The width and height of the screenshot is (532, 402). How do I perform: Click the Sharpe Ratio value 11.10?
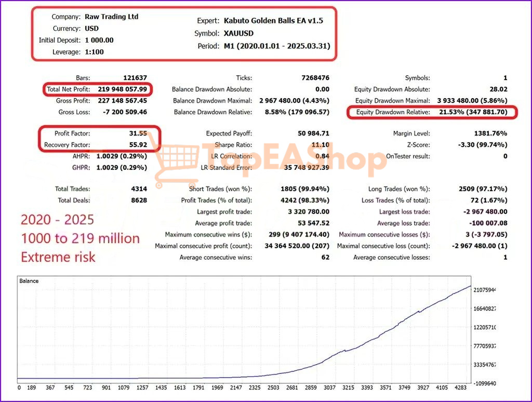point(321,145)
